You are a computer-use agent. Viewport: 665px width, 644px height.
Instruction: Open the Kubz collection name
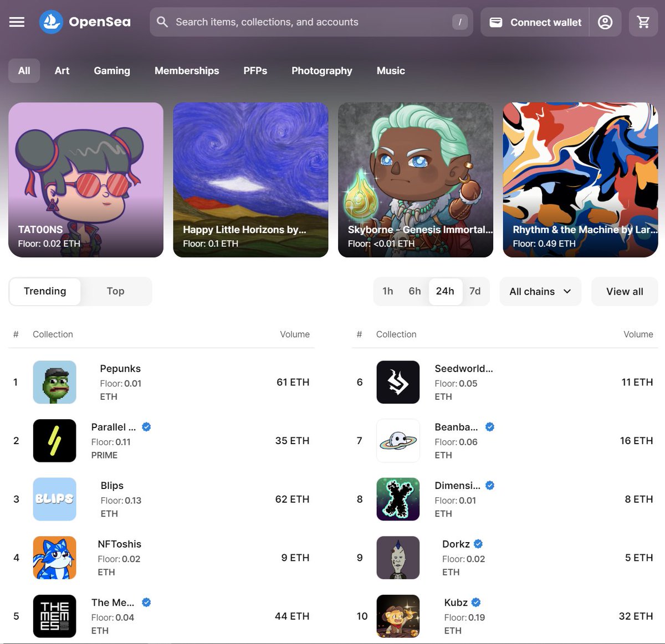(x=456, y=602)
